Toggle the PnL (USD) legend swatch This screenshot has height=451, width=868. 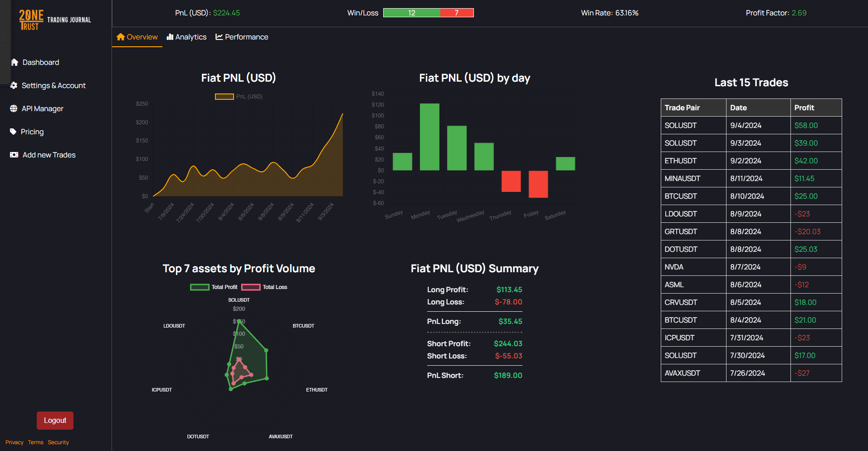click(x=224, y=97)
